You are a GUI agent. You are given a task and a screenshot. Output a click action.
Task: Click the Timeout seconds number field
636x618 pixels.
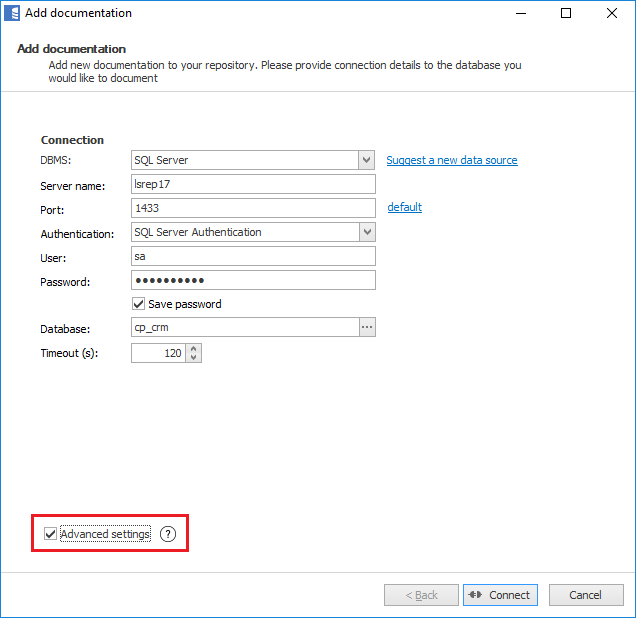pyautogui.click(x=157, y=353)
